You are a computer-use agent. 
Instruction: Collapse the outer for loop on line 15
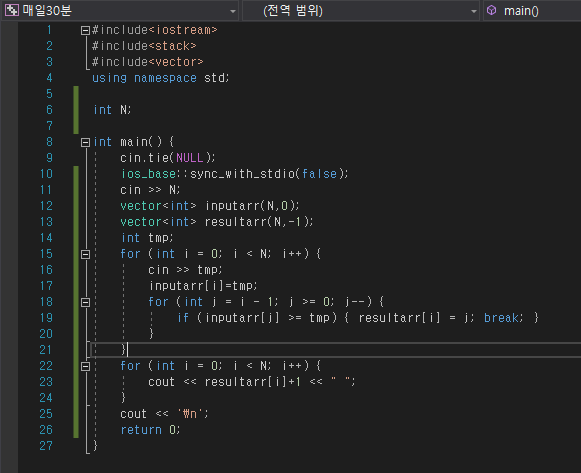pyautogui.click(x=85, y=254)
